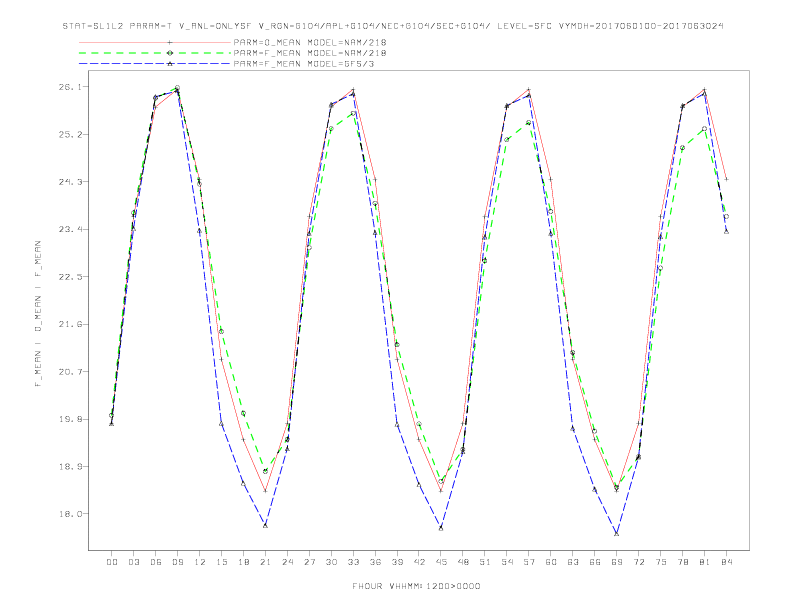Click x-axis tick label 09

pos(177,562)
